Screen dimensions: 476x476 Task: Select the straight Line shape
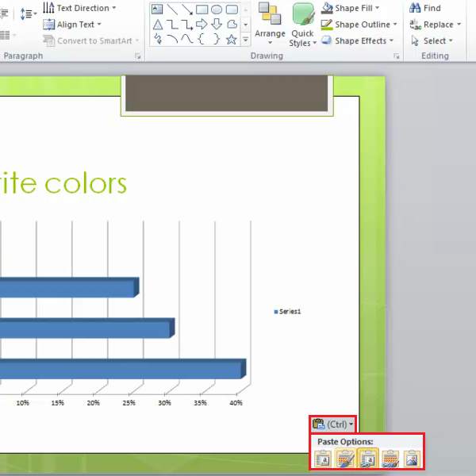click(x=172, y=10)
